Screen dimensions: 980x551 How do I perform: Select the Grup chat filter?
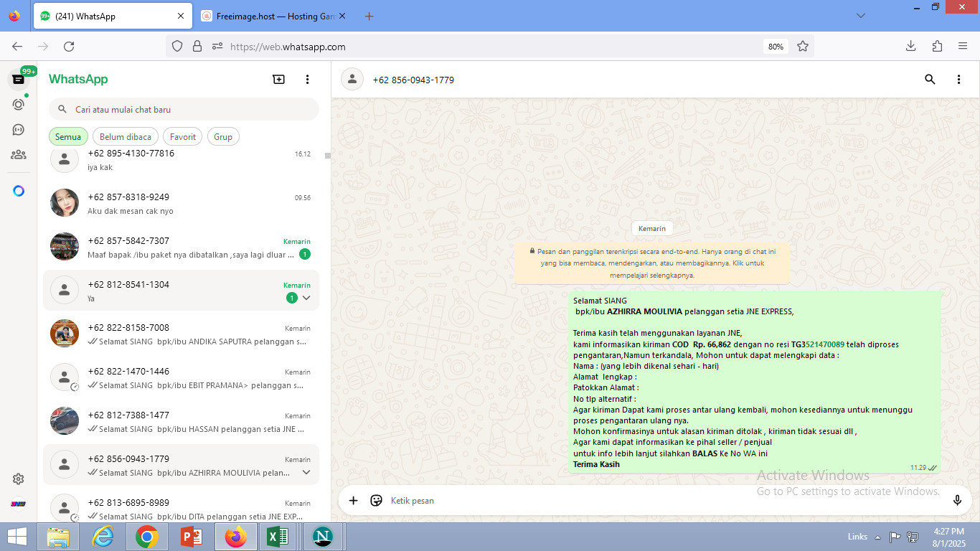click(223, 137)
